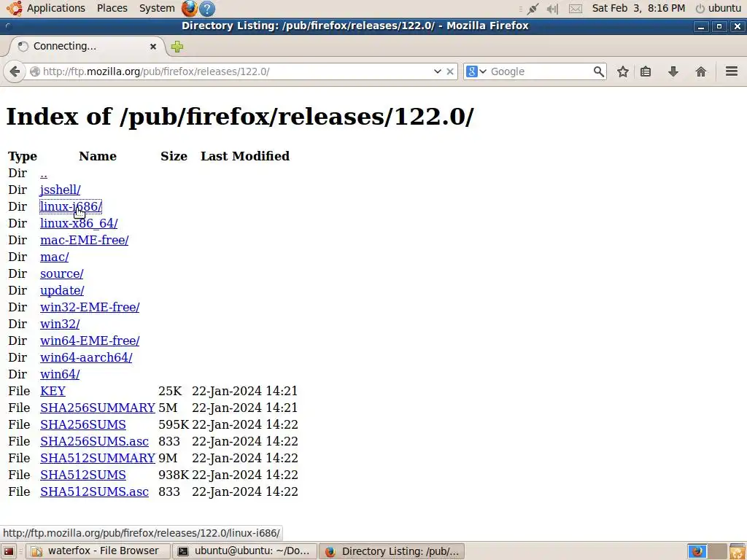Open the win64-EME-free/ directory link

click(x=90, y=341)
